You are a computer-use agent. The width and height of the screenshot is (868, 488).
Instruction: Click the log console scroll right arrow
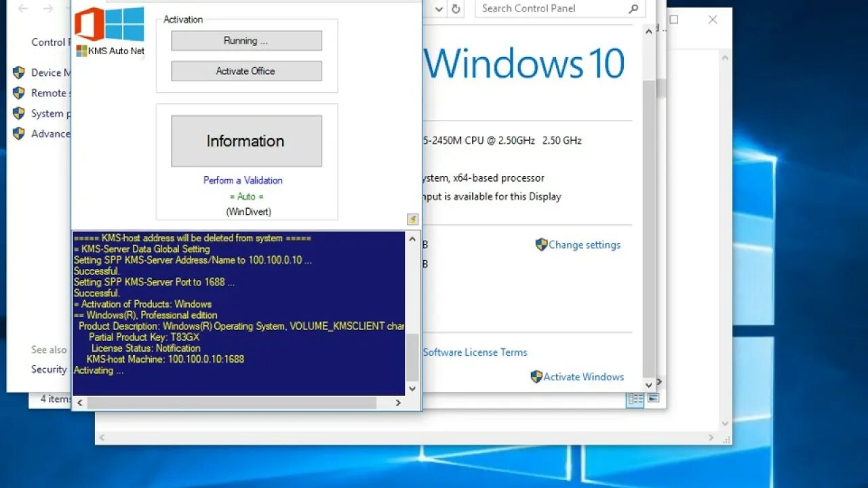[399, 403]
